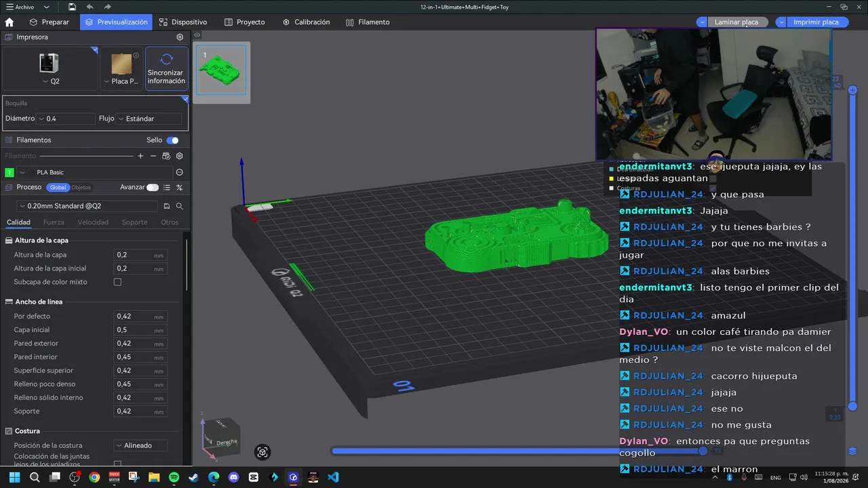
Task: Open the filament AMS sync icon
Action: coord(166,156)
